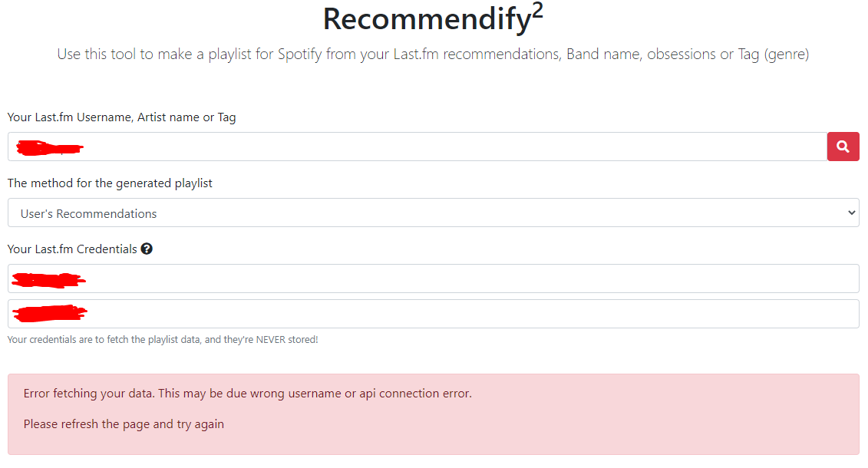Click the subtitle text mentioning Last.fm recommendations

click(432, 54)
